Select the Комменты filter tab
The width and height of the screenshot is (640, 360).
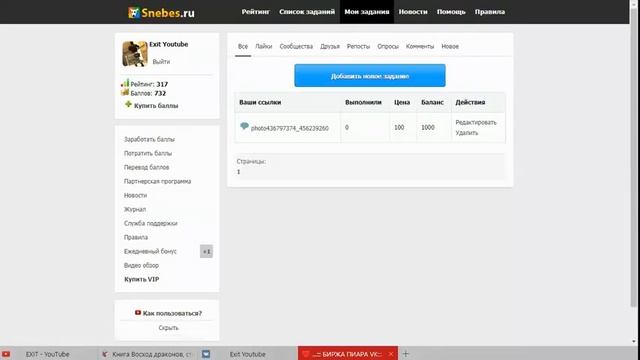point(420,47)
